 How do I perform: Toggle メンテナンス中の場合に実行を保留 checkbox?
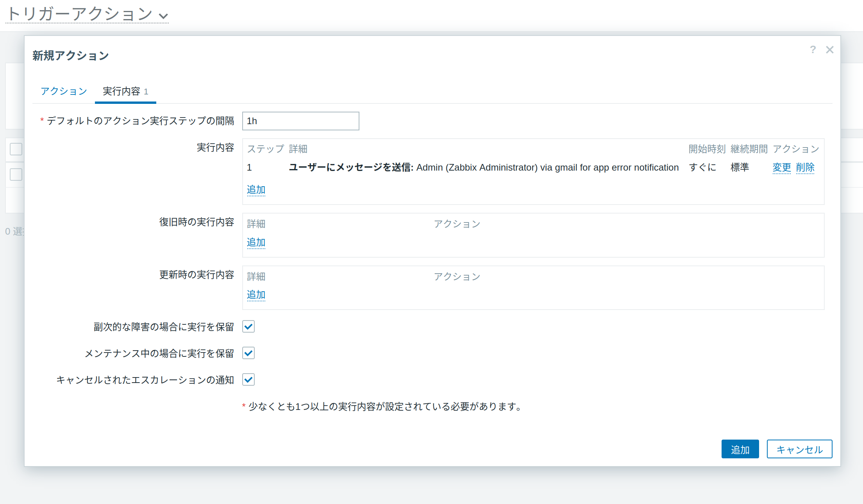248,353
